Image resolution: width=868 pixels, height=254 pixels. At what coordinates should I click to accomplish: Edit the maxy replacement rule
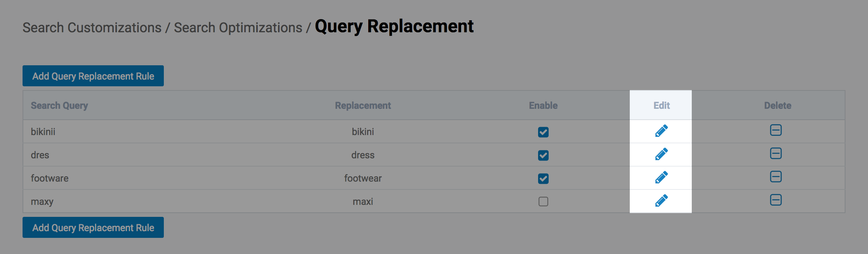661,201
